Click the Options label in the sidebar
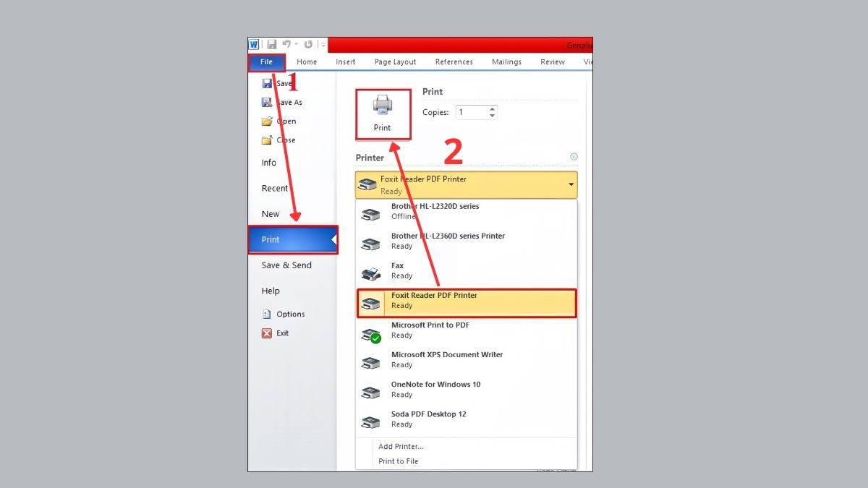Image resolution: width=868 pixels, height=488 pixels. point(291,314)
